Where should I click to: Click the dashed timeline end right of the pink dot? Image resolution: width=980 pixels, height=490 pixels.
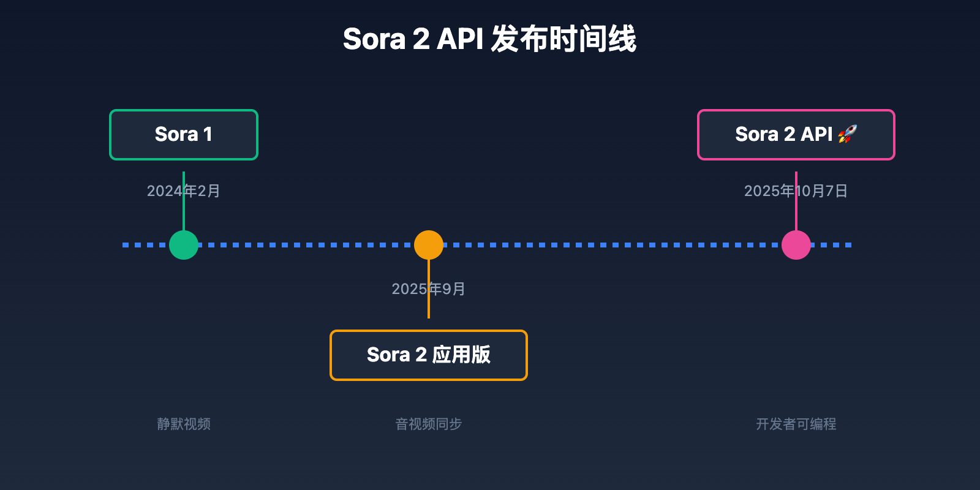point(836,245)
